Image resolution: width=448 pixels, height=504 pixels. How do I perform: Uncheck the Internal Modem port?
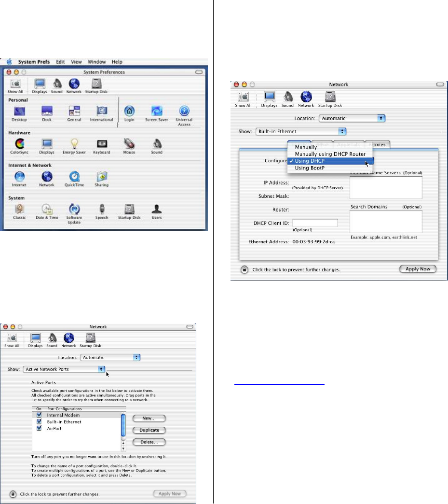click(x=39, y=415)
